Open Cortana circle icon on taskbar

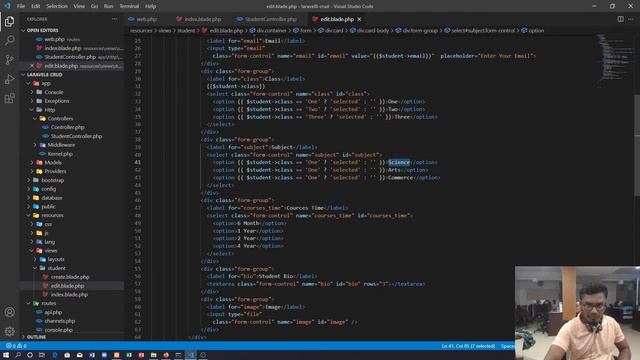pyautogui.click(x=30, y=355)
